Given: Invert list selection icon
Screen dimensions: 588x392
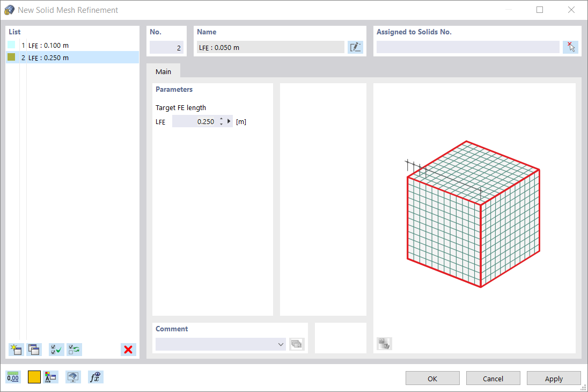Looking at the screenshot, I should [74, 350].
